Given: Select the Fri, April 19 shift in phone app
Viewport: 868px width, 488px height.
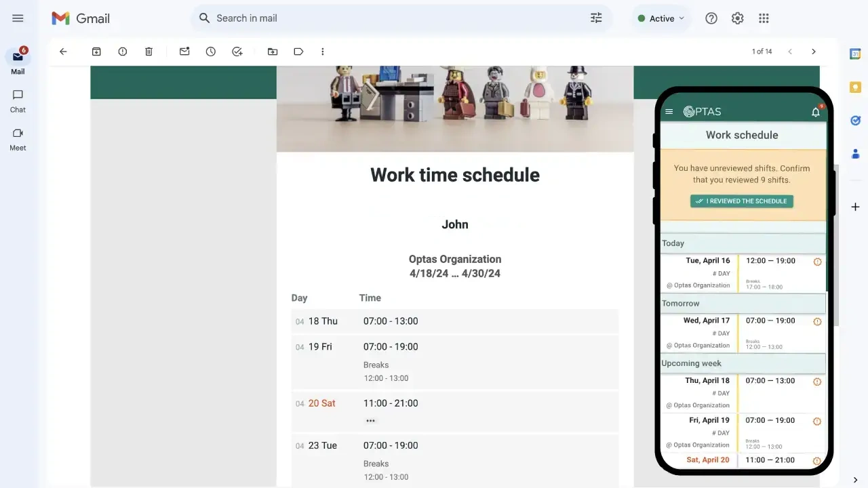Looking at the screenshot, I should [743, 432].
